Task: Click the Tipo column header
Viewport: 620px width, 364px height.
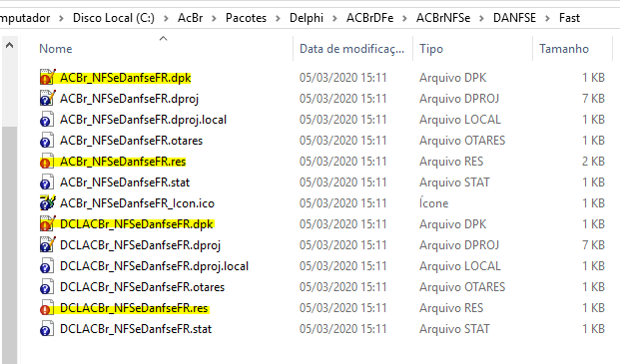Action: [431, 49]
